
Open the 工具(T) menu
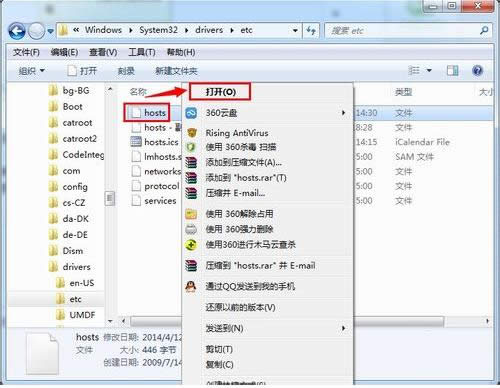142,52
